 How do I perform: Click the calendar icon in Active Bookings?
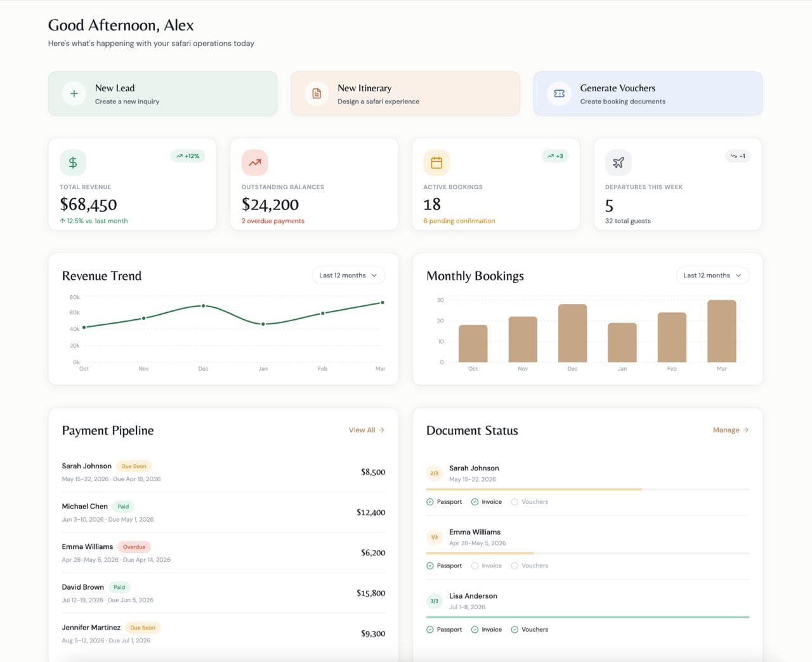pyautogui.click(x=436, y=162)
